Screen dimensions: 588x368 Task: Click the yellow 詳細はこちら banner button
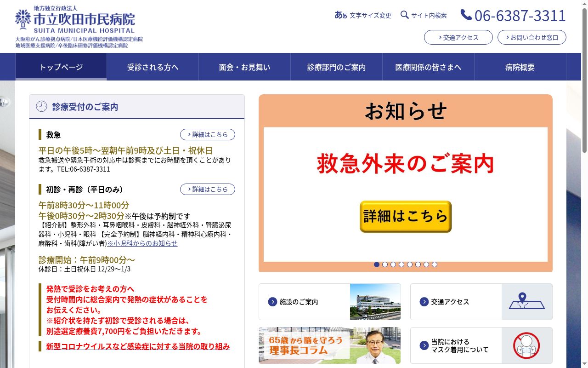click(x=406, y=216)
